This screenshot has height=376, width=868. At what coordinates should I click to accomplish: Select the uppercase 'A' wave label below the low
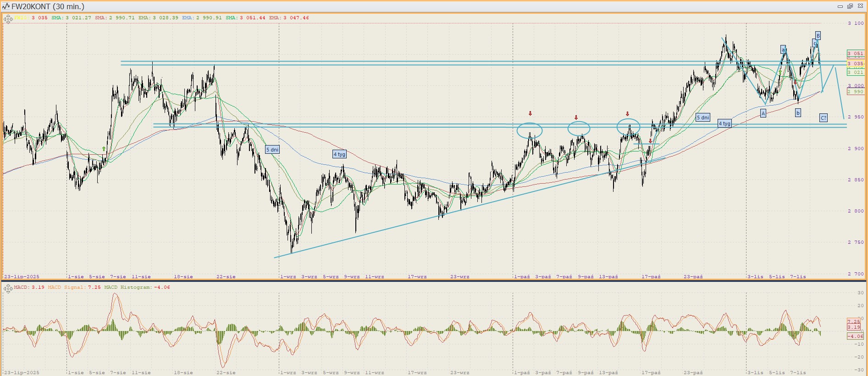coord(763,113)
